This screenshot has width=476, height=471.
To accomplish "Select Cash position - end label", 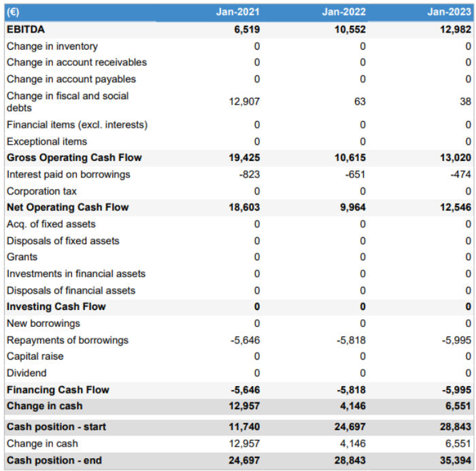I will click(x=54, y=460).
